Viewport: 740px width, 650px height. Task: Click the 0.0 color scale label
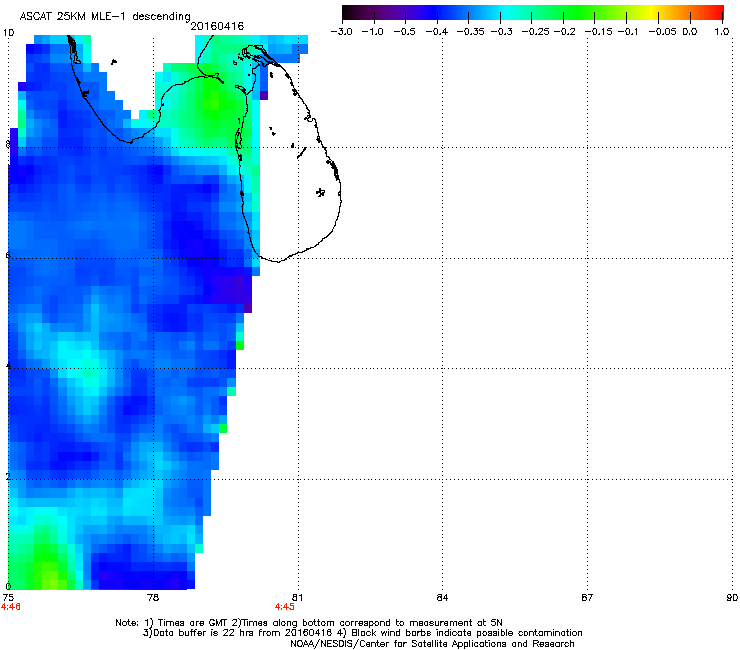pyautogui.click(x=690, y=32)
